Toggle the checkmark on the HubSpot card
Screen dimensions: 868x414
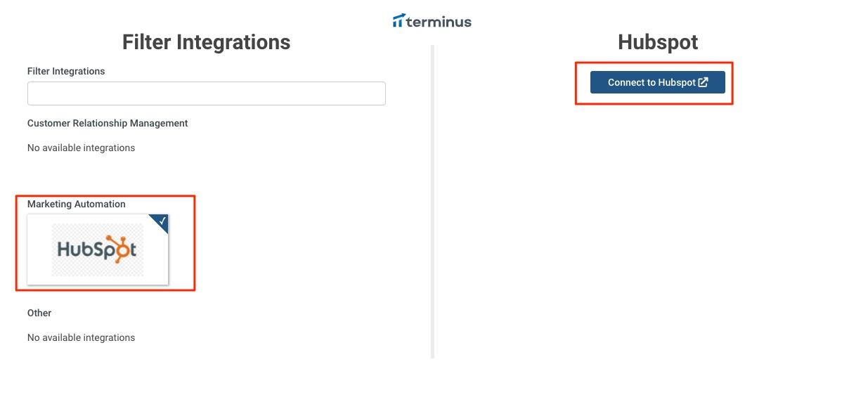coord(162,221)
